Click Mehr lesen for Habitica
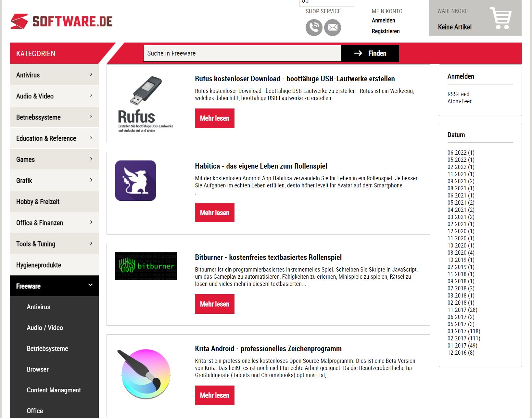 tap(215, 213)
